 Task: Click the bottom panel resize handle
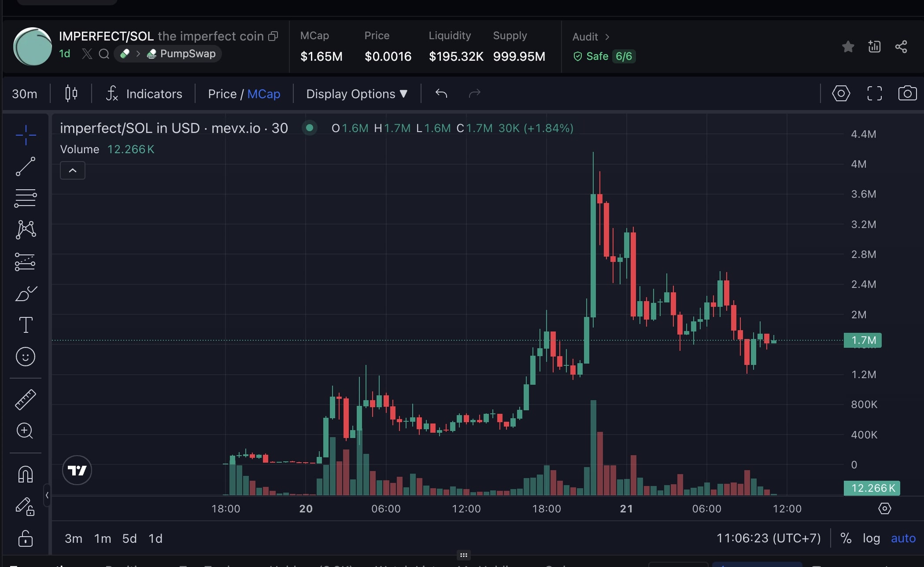click(x=463, y=555)
